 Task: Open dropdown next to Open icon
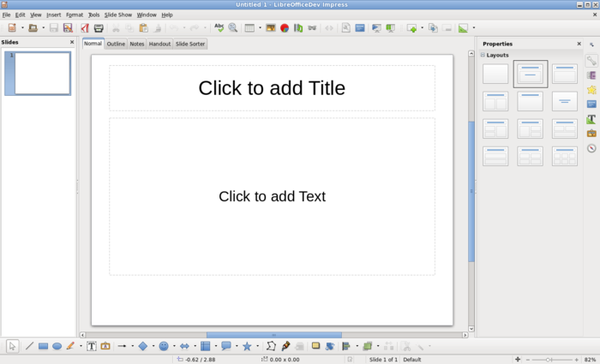43,28
